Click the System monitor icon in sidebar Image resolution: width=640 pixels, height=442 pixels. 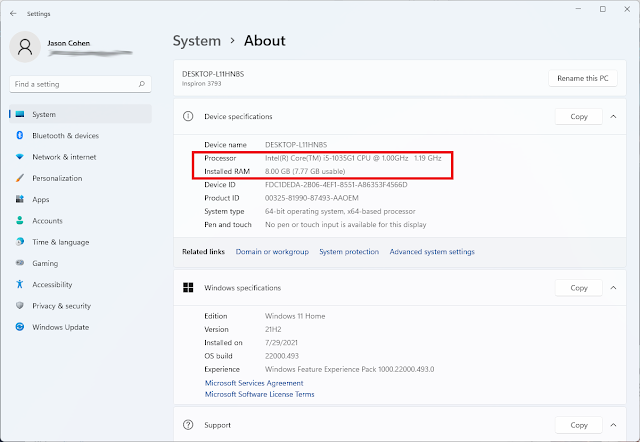[20, 114]
